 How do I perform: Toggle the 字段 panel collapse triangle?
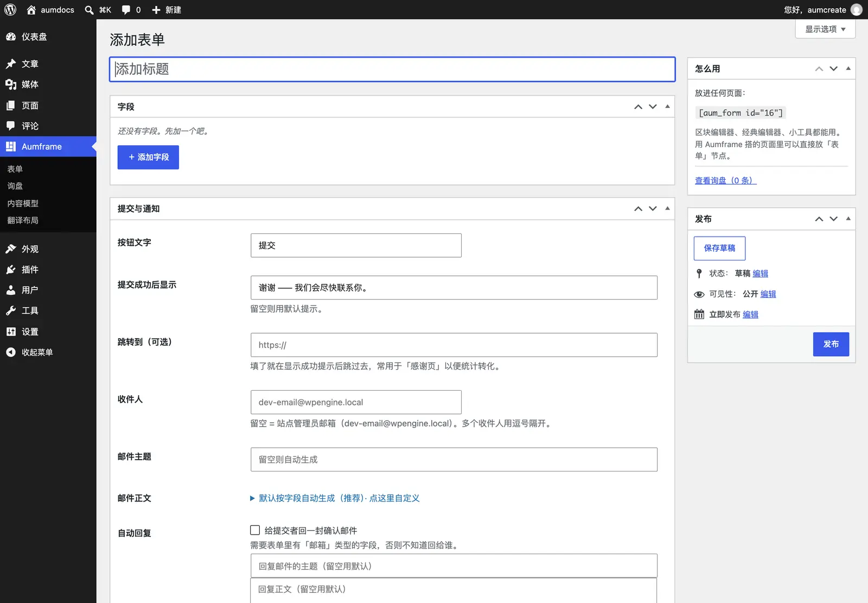click(667, 106)
